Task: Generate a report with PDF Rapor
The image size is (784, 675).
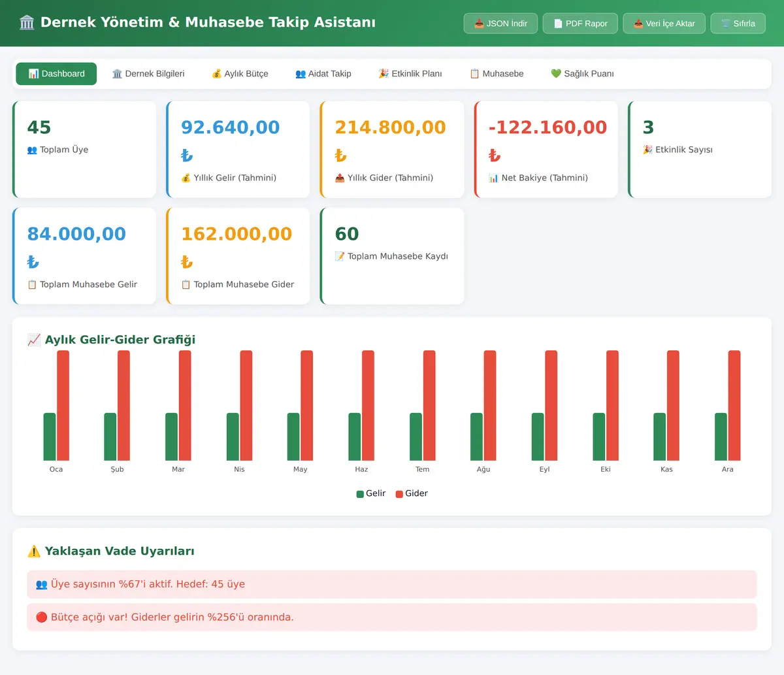Action: [580, 24]
